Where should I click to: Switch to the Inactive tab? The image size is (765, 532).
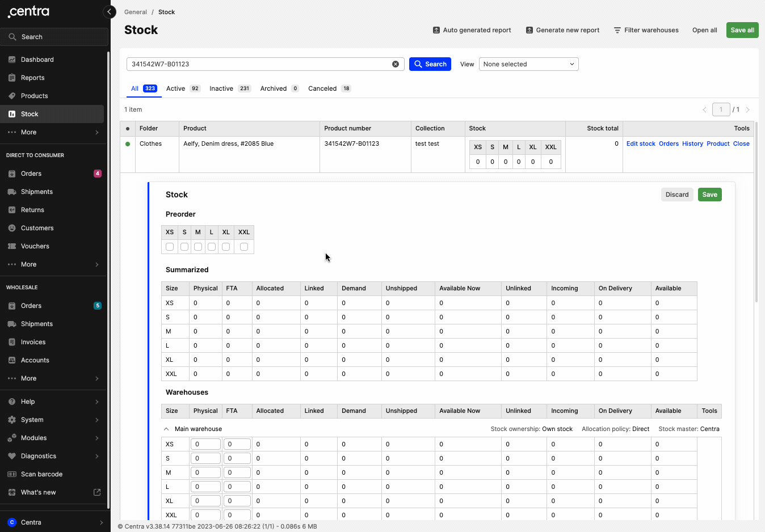tap(221, 88)
